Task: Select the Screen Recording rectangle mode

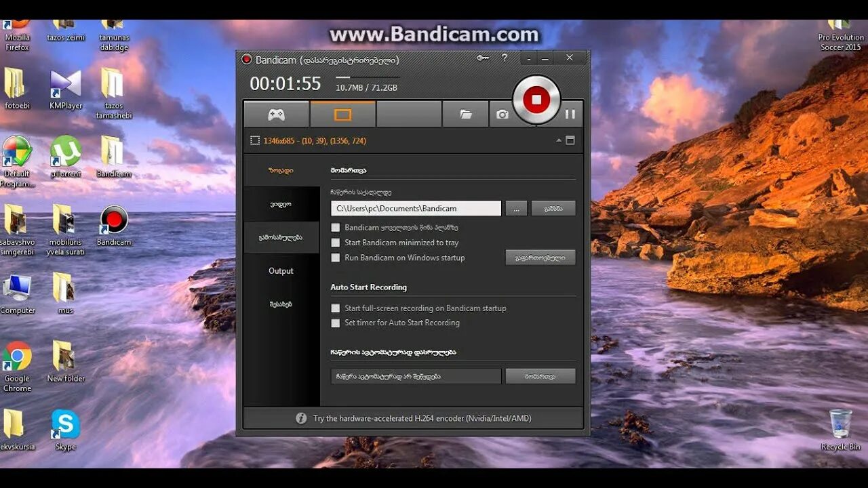Action: pos(342,115)
